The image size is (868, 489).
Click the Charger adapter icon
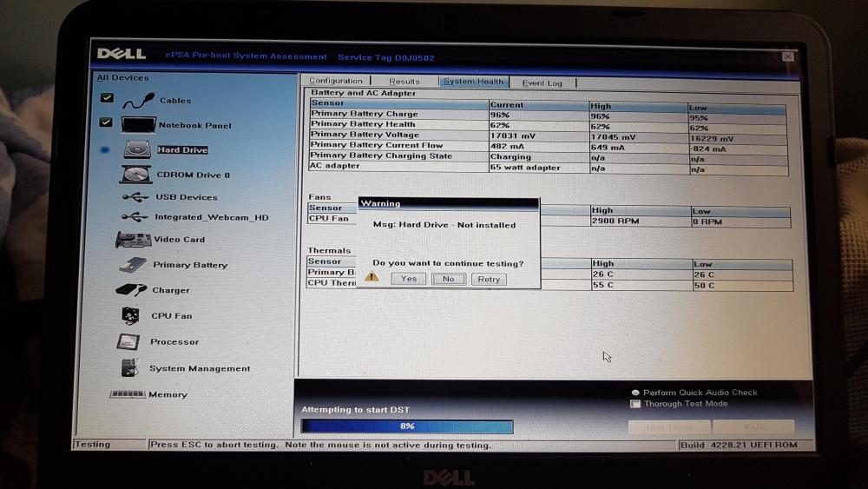[131, 289]
